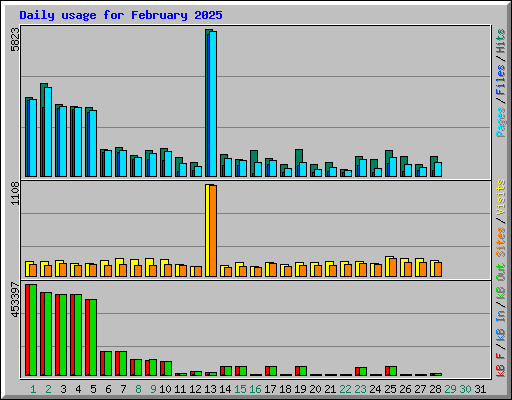The height and width of the screenshot is (400, 512).
Task: Click the Files legend label
Action: [x=501, y=80]
